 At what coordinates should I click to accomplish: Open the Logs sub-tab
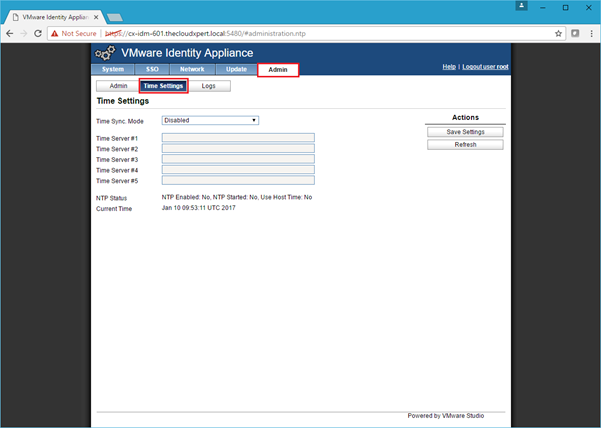[x=209, y=87]
